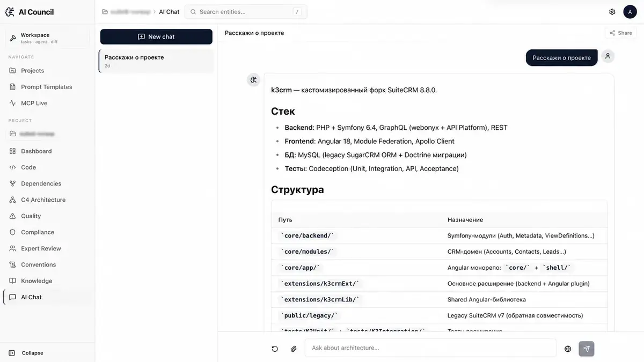Click the chat title in header
This screenshot has width=644, height=362.
tap(254, 33)
